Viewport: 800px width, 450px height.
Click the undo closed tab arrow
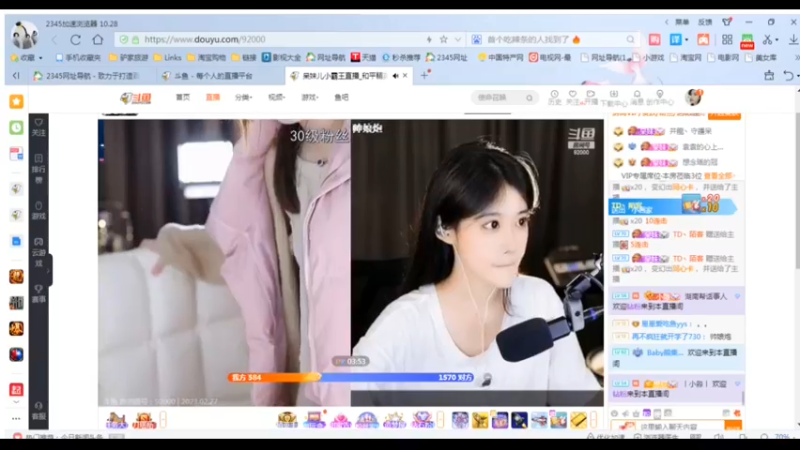coord(788,76)
